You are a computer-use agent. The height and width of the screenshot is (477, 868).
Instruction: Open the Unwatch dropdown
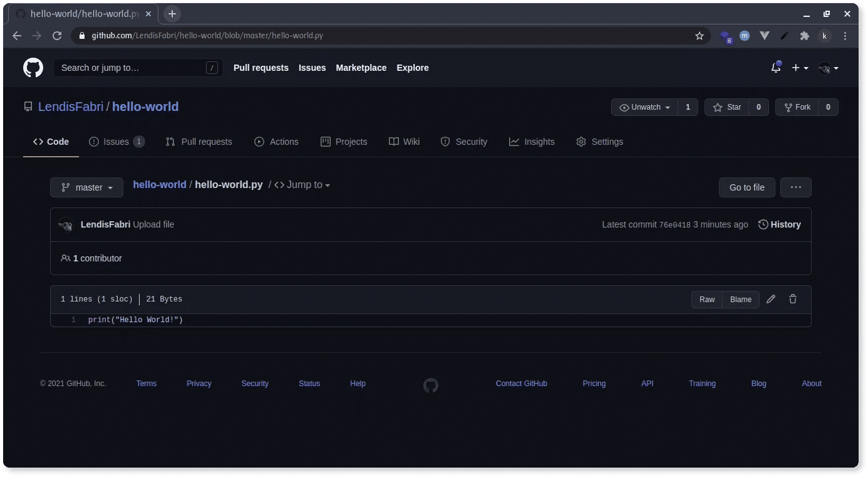pos(644,107)
